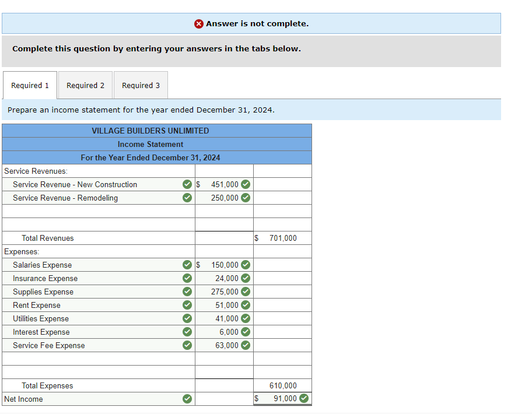Select the Service Revenue - New Construction account cell

point(99,184)
